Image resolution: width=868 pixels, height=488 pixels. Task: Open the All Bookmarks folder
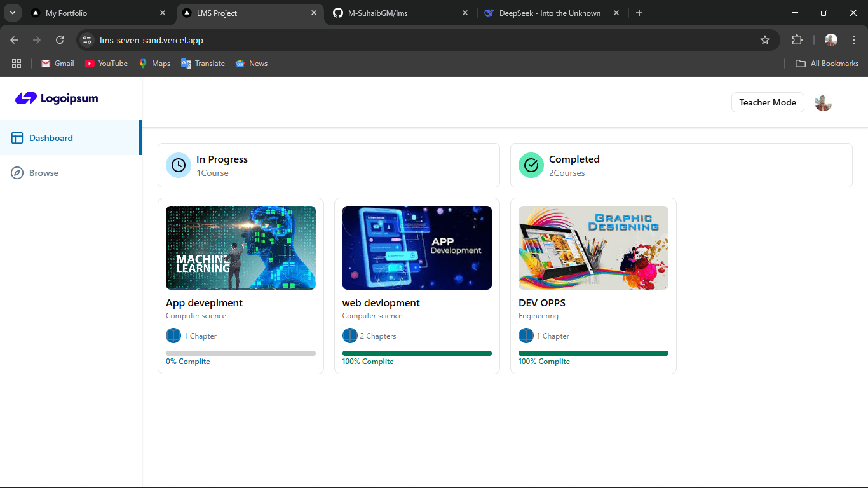click(827, 64)
